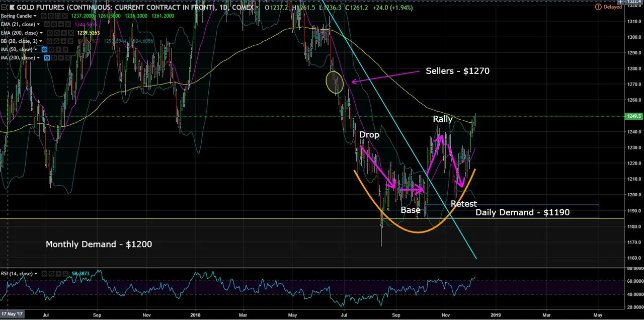
Task: Click the 1249.5 price label on axis
Action: [x=634, y=116]
